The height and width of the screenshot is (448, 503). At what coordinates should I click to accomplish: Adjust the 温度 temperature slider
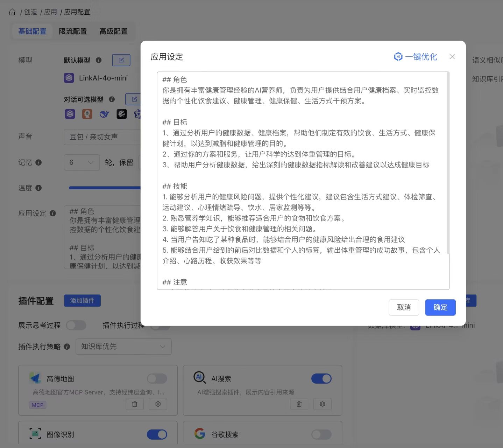pyautogui.click(x=105, y=188)
